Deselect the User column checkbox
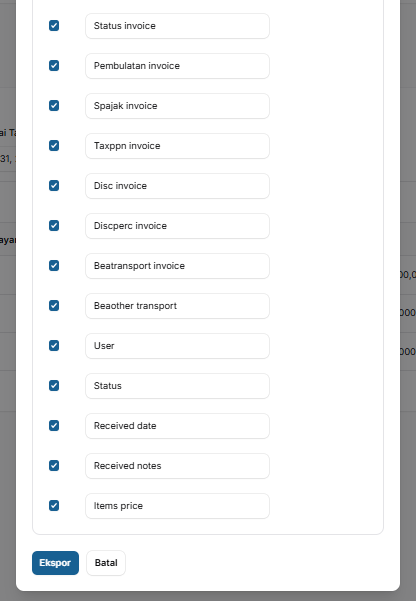 pos(54,346)
